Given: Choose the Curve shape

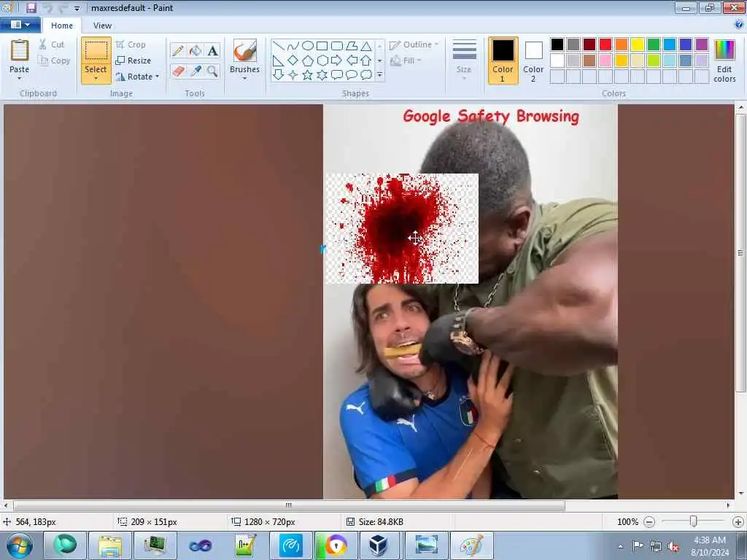Looking at the screenshot, I should (293, 46).
